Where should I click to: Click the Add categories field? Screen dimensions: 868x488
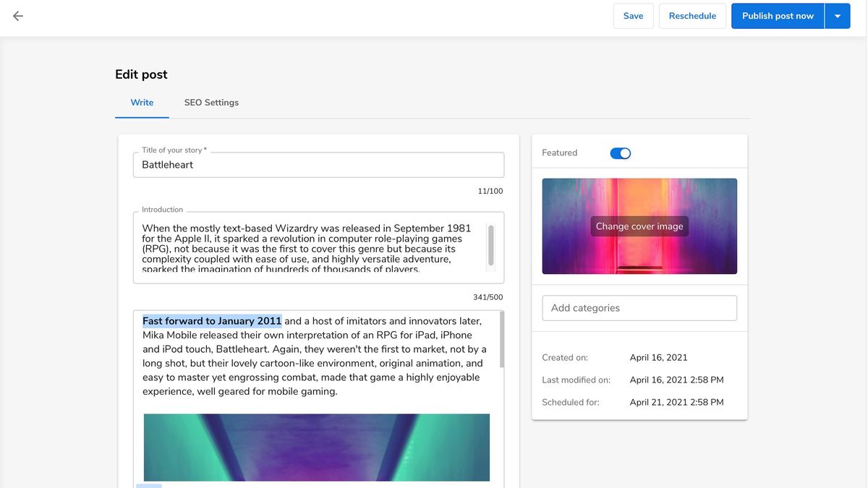[x=639, y=307]
